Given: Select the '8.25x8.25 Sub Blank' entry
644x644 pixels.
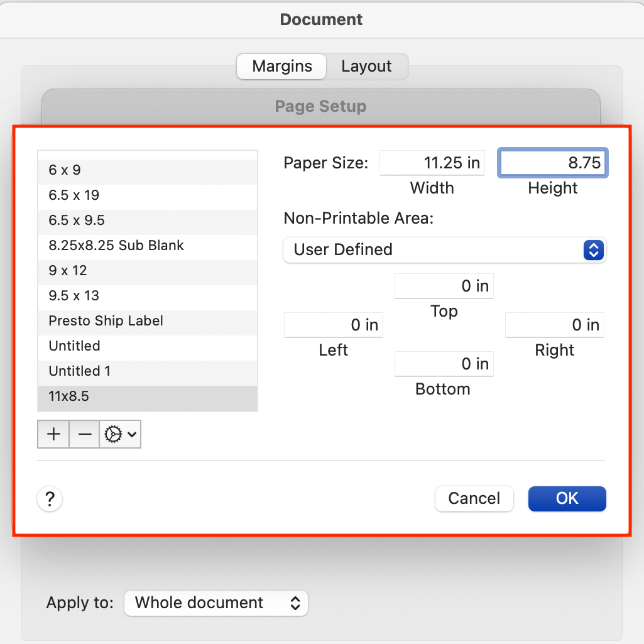Looking at the screenshot, I should pos(116,245).
